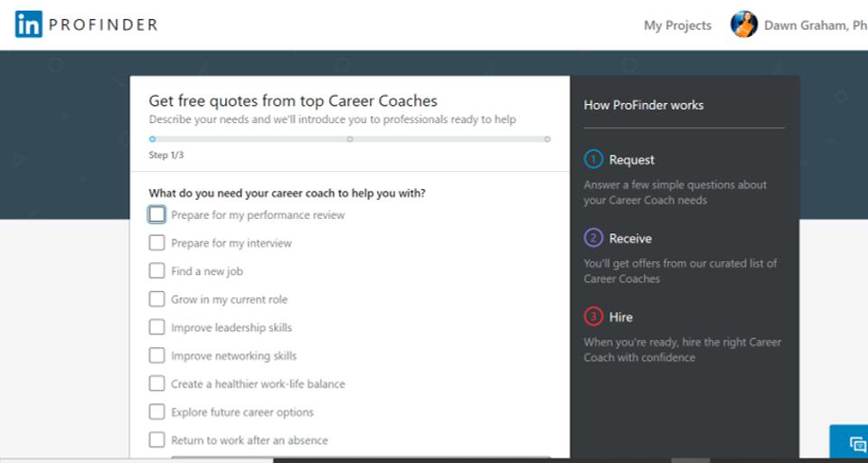Tick "Improve networking skills" checkbox

157,355
